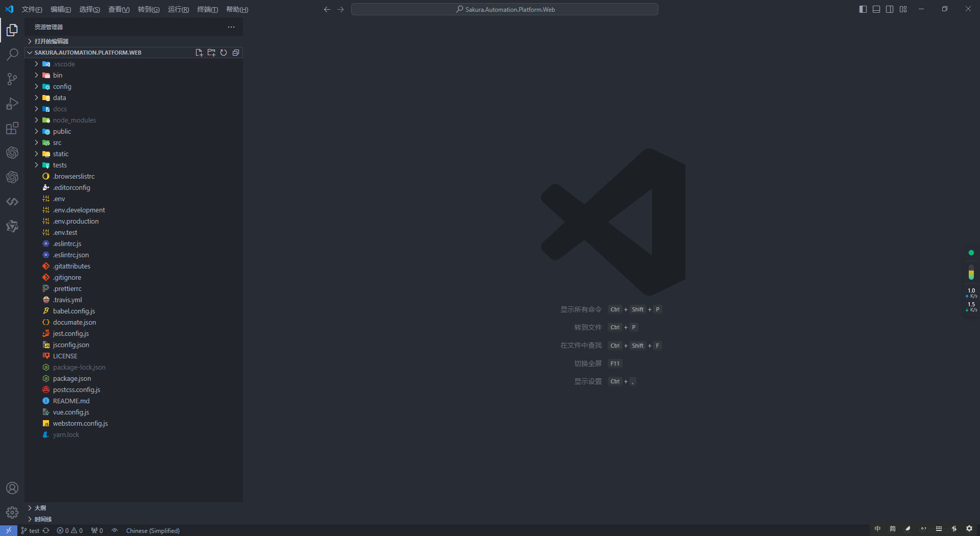The height and width of the screenshot is (536, 980).
Task: Open the Accounts menu icon
Action: (x=12, y=488)
